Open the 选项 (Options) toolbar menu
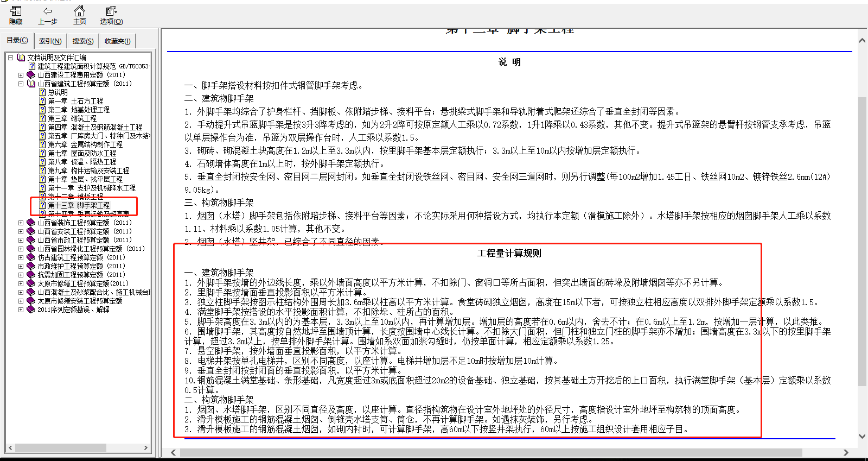The height and width of the screenshot is (461, 868). 111,15
